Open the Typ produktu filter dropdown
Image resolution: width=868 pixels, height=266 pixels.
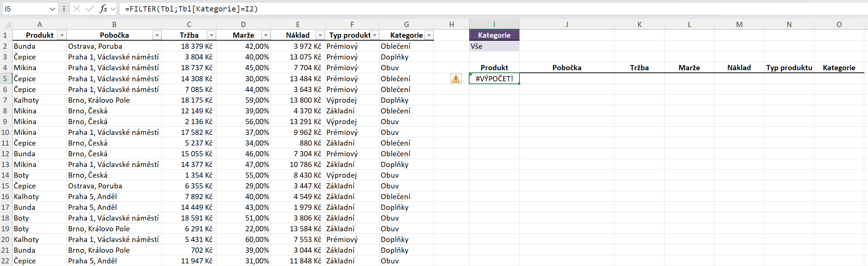374,35
